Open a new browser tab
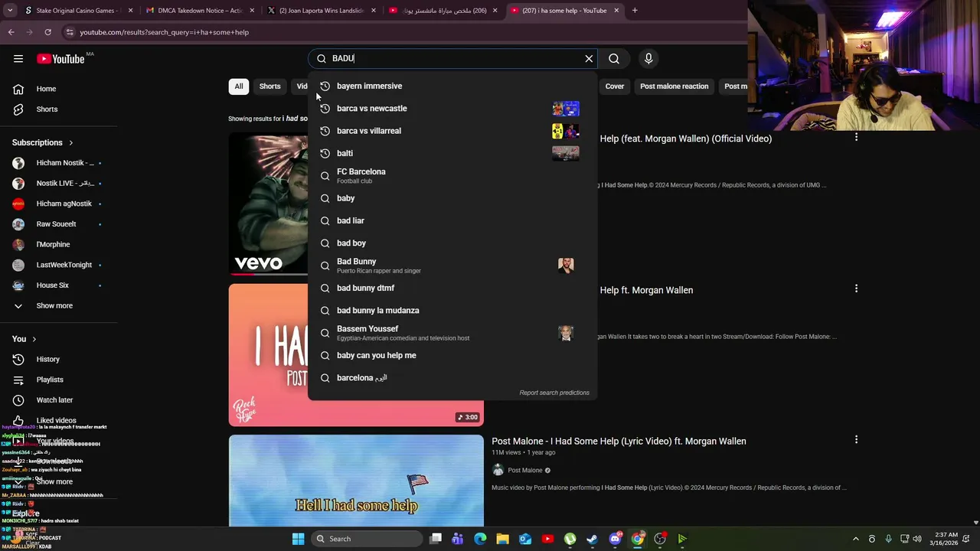 pos(635,11)
